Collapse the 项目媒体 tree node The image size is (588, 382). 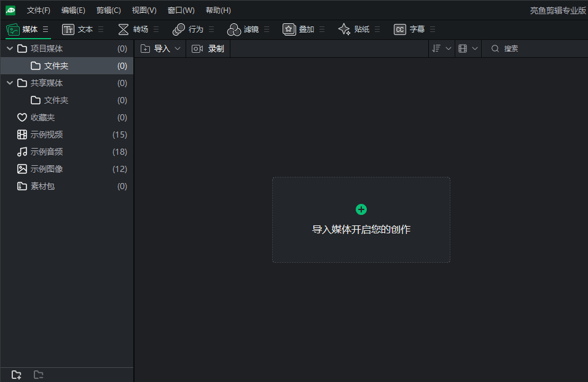10,49
